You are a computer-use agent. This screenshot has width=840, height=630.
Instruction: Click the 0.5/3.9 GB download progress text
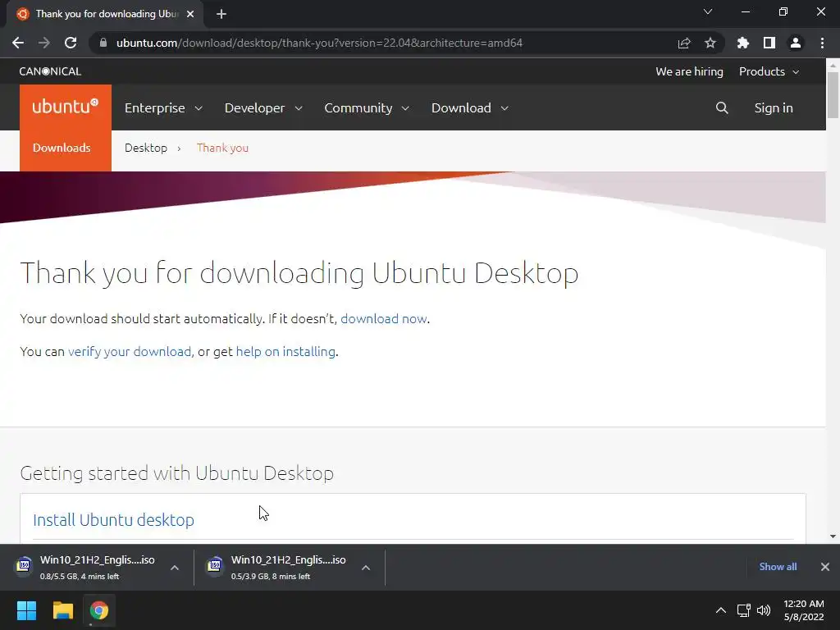point(271,577)
